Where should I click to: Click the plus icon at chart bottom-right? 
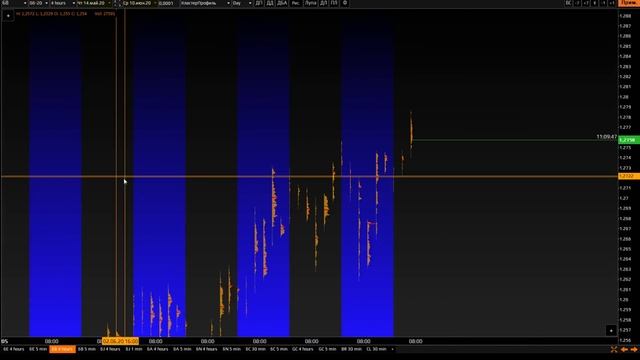click(611, 331)
